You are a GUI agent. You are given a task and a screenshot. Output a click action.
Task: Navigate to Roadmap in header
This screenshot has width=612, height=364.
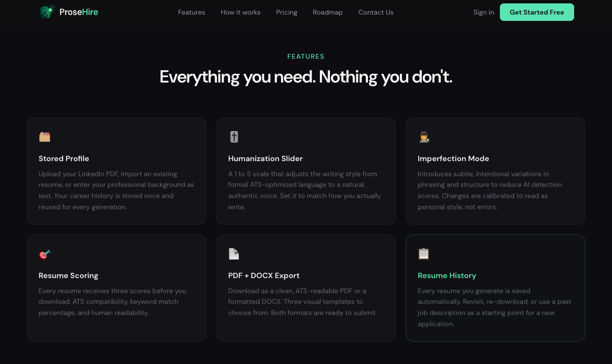pos(328,12)
